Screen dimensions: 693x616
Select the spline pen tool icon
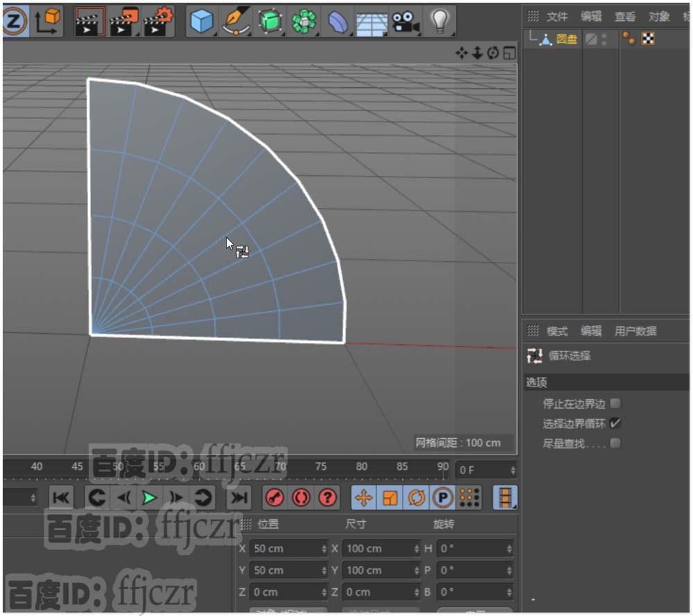click(x=236, y=21)
